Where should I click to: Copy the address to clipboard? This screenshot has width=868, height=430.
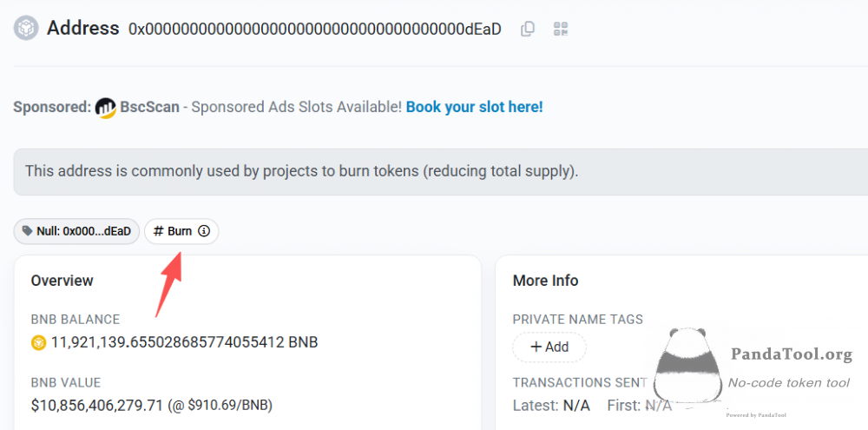coord(528,29)
